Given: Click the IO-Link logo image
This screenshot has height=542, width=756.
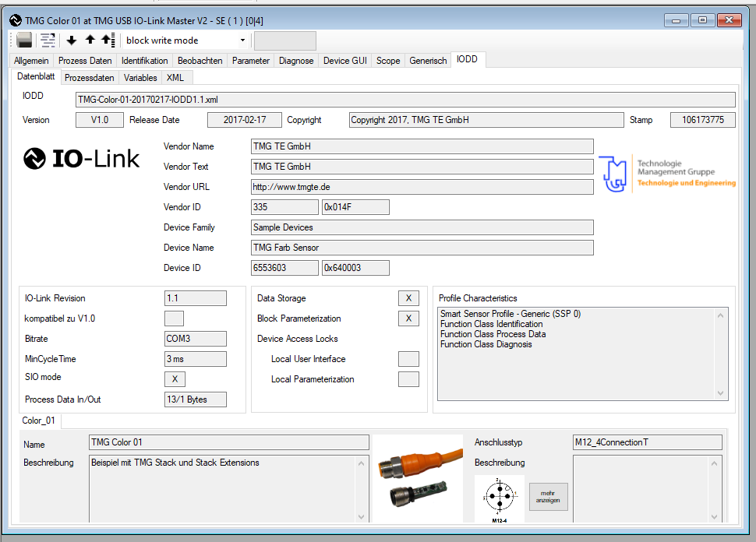Looking at the screenshot, I should click(x=82, y=159).
